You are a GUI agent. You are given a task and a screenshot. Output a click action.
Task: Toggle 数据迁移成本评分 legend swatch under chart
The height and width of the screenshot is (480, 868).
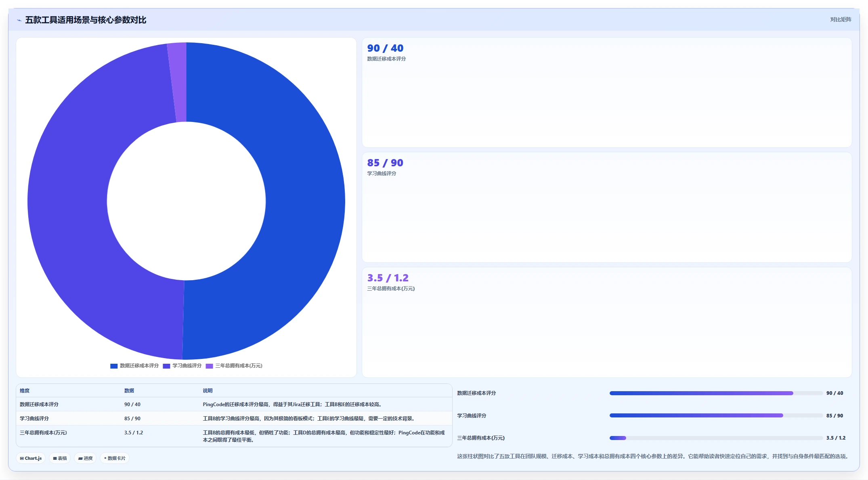[x=114, y=366]
